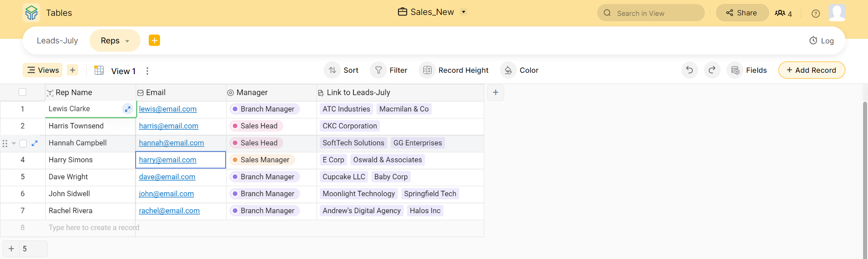
Task: Click the redo arrow icon
Action: (712, 70)
